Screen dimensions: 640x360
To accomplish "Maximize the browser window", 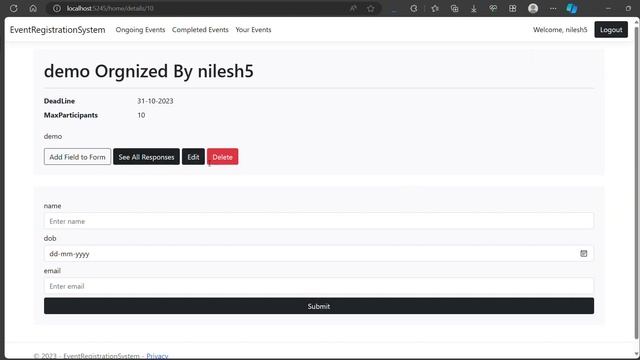I will coord(628,8).
